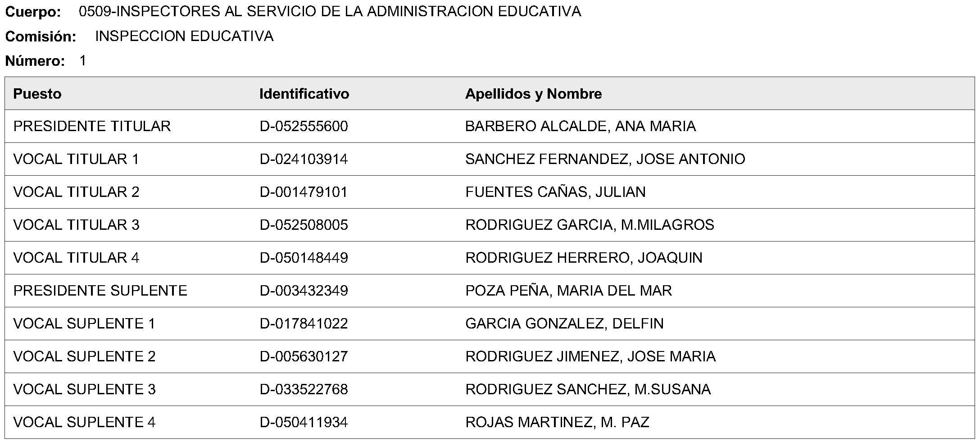Screen dimensions: 980x447
Task: Select identifier D-001479101
Action: [304, 192]
